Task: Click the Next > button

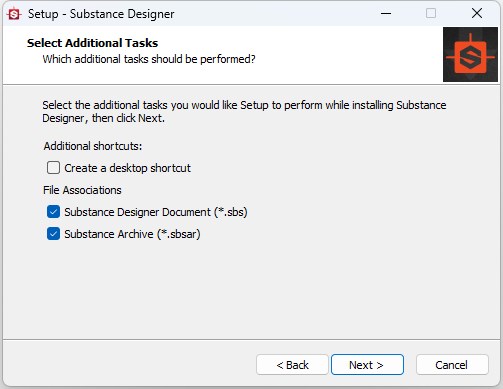Action: [x=367, y=365]
